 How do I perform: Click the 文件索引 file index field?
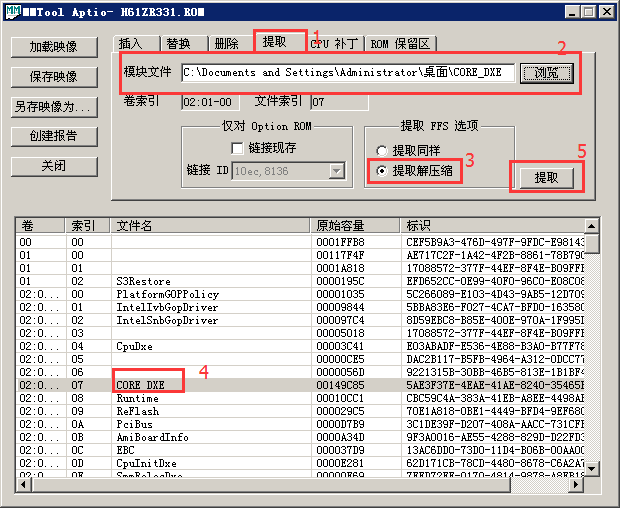[x=339, y=102]
